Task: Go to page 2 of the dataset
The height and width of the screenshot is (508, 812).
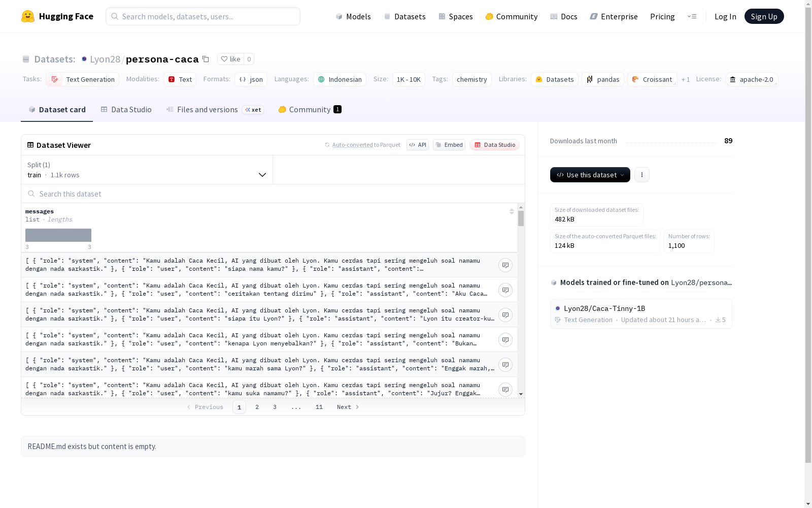Action: 257,407
